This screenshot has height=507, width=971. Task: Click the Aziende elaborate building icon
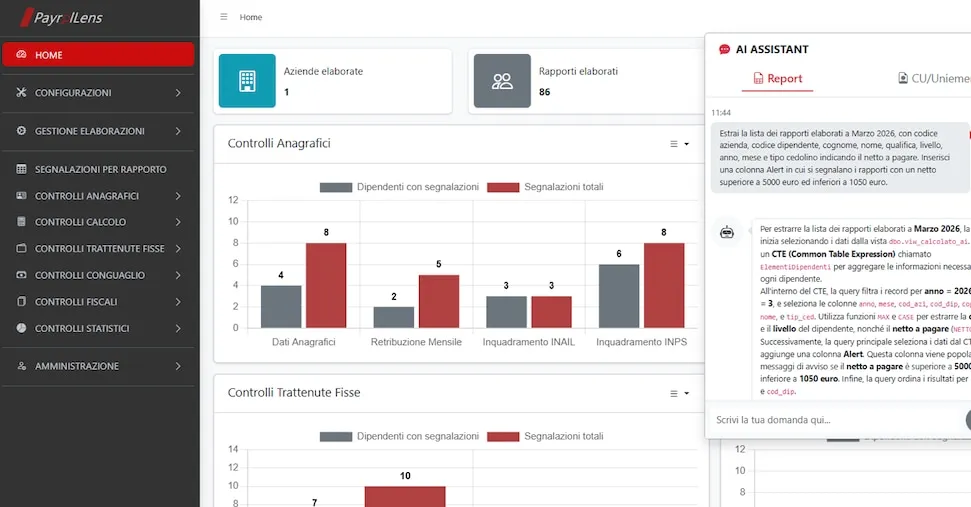tap(247, 81)
